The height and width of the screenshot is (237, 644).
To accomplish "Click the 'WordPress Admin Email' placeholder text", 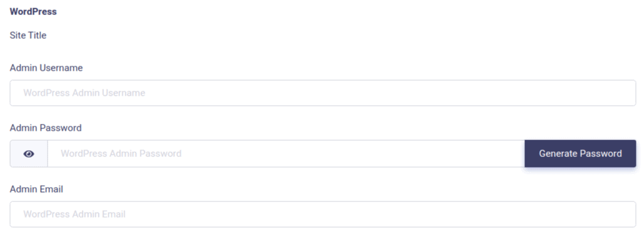I will (75, 214).
